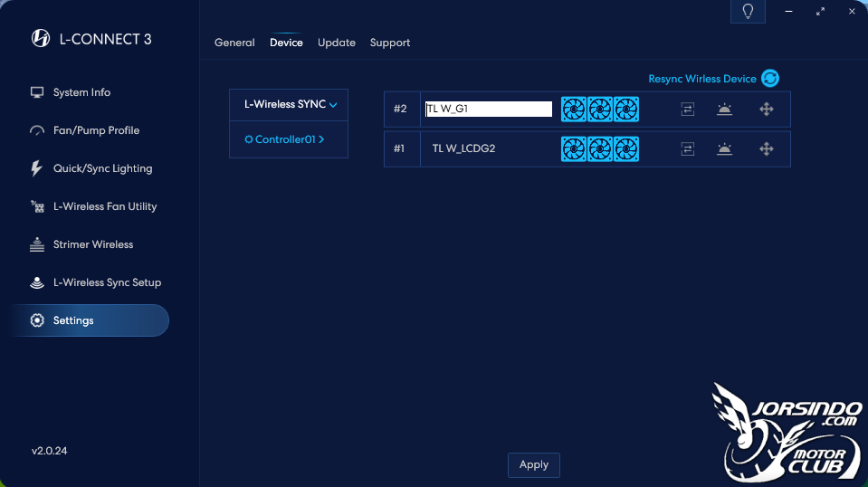Viewport: 868px width, 487px height.
Task: Click the light identify icon in row #1
Action: tap(724, 148)
